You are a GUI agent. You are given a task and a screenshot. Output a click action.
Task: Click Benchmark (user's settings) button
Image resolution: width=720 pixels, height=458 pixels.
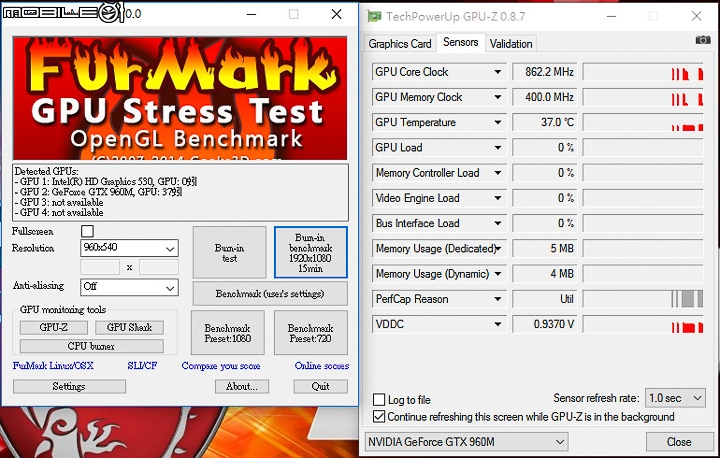(x=270, y=294)
